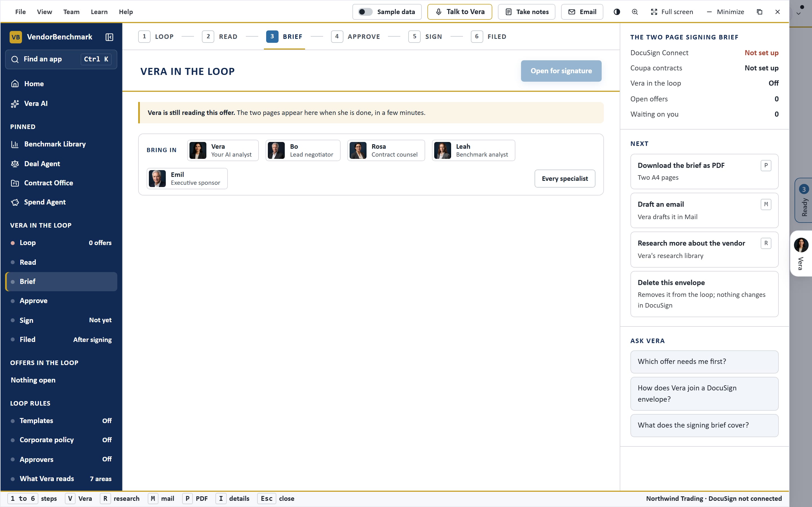Screen dimensions: 812x507
Task: Switch to the Approve step tab
Action: pyautogui.click(x=356, y=37)
